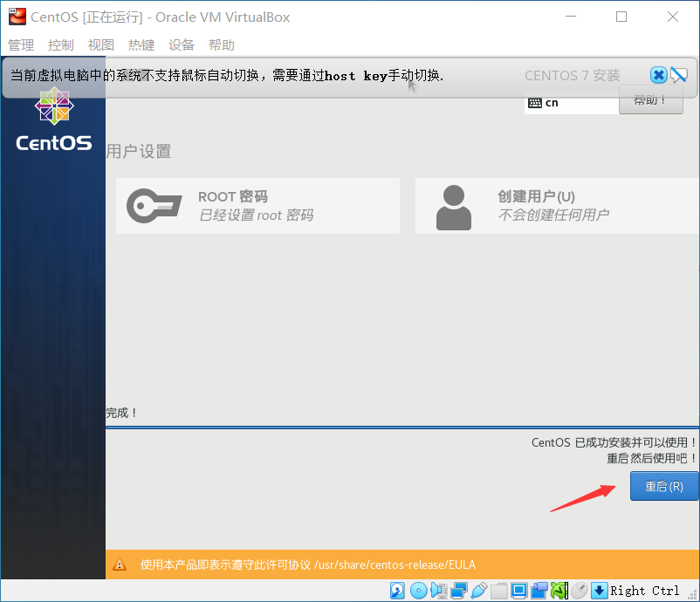Screen dimensions: 700x602
Task: Click the video capture status icon
Action: (539, 591)
